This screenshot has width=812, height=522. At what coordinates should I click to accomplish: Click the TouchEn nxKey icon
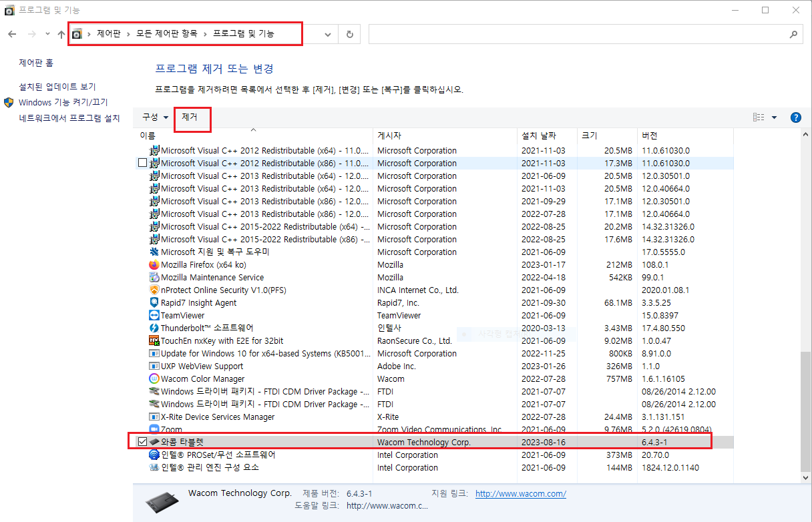click(x=154, y=340)
